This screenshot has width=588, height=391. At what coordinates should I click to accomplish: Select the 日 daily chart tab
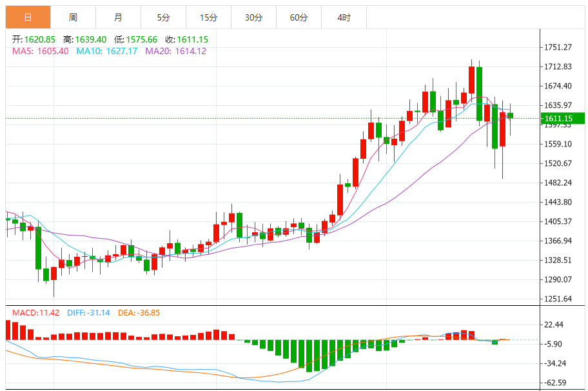(28, 17)
